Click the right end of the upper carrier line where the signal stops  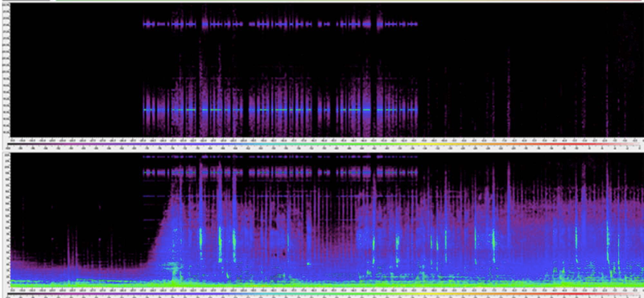(416, 110)
